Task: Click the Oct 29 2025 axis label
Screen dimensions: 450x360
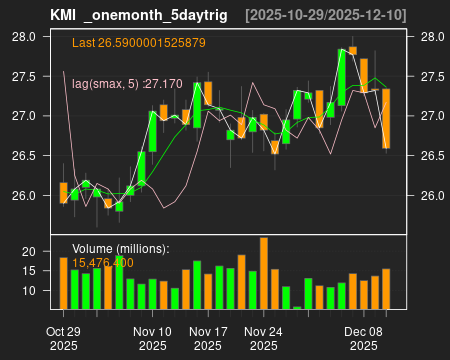Action: [x=63, y=339]
